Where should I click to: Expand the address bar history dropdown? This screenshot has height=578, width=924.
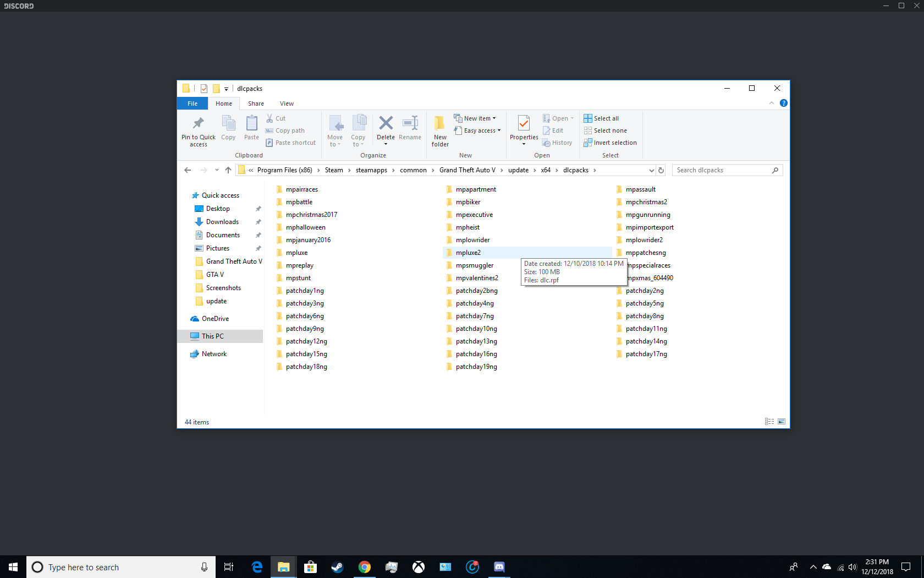click(x=651, y=170)
